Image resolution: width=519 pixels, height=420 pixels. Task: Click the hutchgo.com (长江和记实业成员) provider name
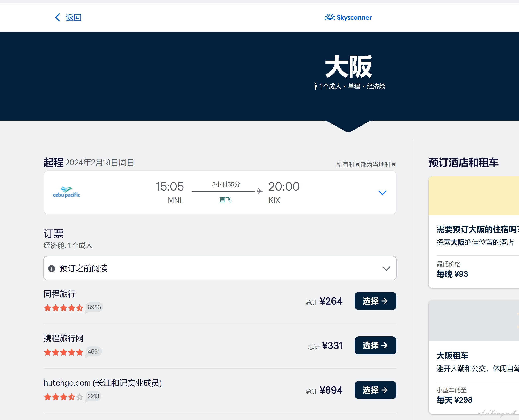pyautogui.click(x=103, y=383)
